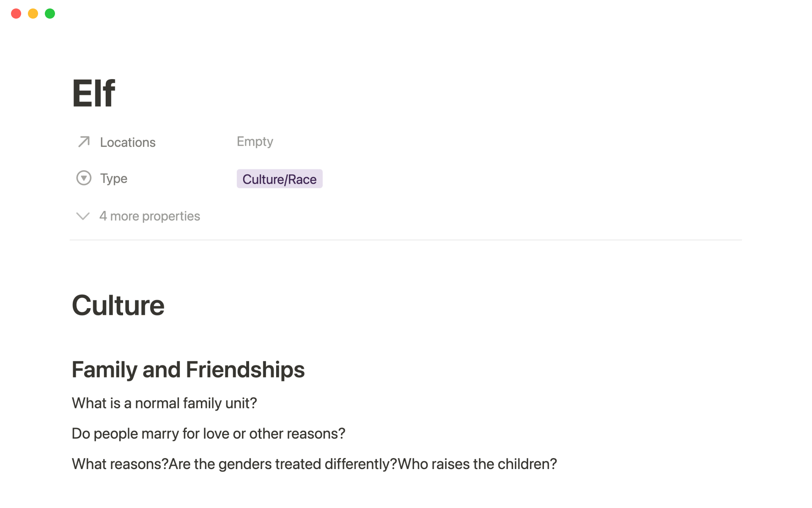The height and width of the screenshot is (508, 812).
Task: Click the "What reasons?" text
Action: [x=120, y=464]
